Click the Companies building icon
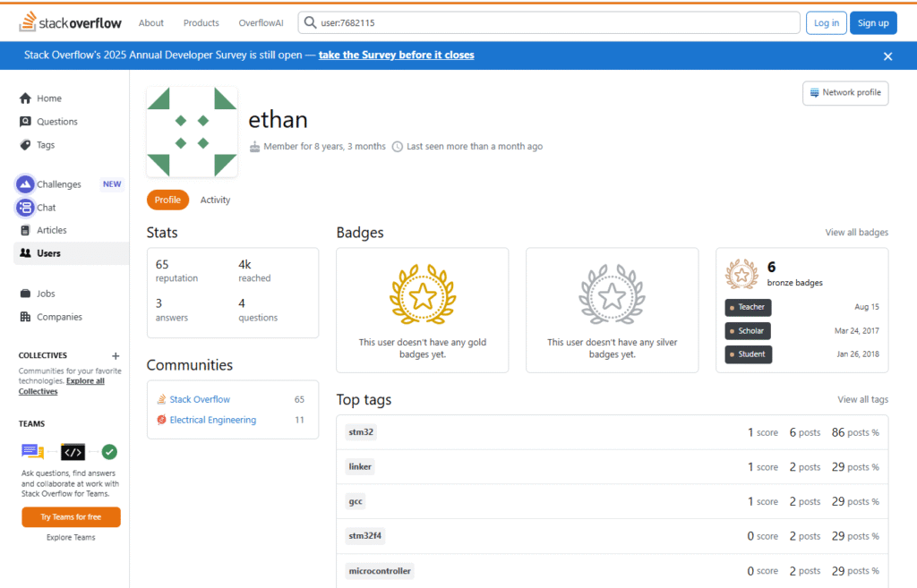 pos(25,317)
